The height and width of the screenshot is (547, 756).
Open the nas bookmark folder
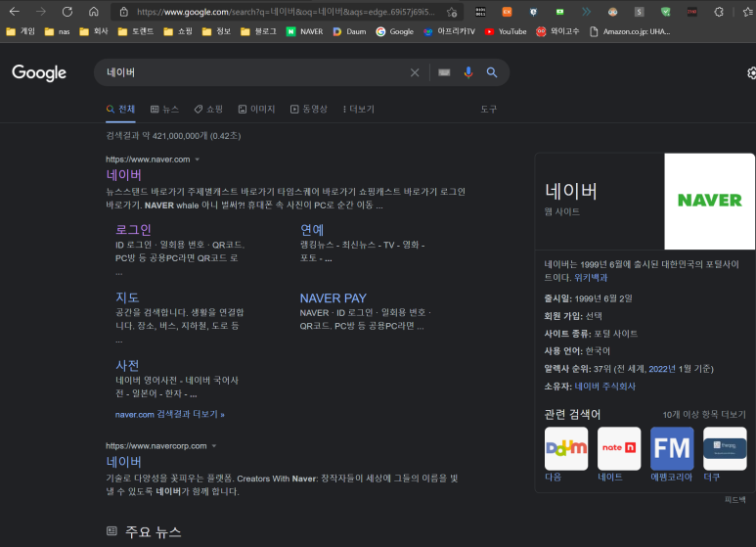tap(57, 31)
